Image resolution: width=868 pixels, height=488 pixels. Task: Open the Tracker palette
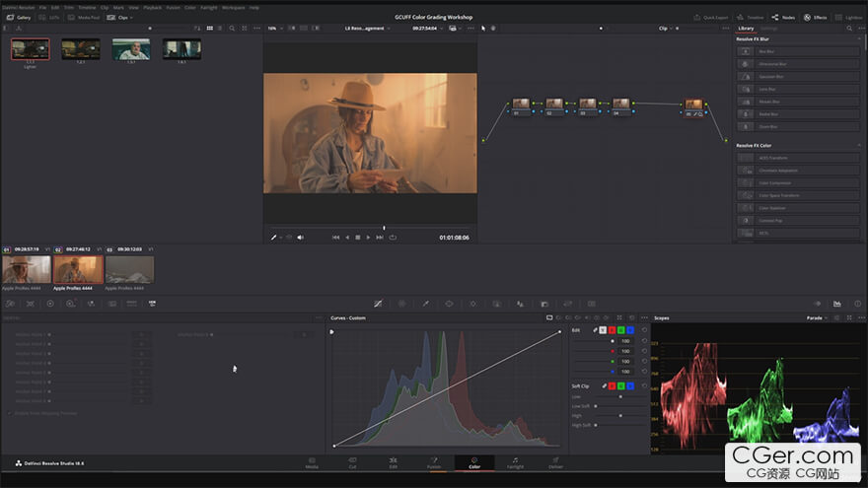coord(472,304)
